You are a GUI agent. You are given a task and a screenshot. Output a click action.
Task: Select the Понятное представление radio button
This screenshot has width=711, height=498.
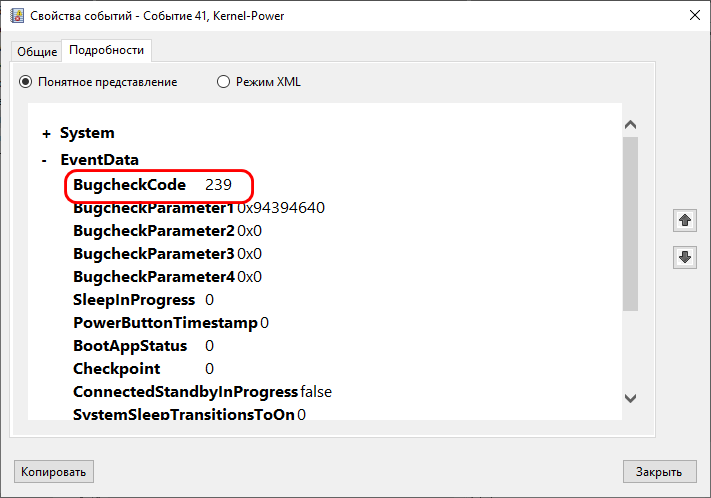click(x=25, y=82)
